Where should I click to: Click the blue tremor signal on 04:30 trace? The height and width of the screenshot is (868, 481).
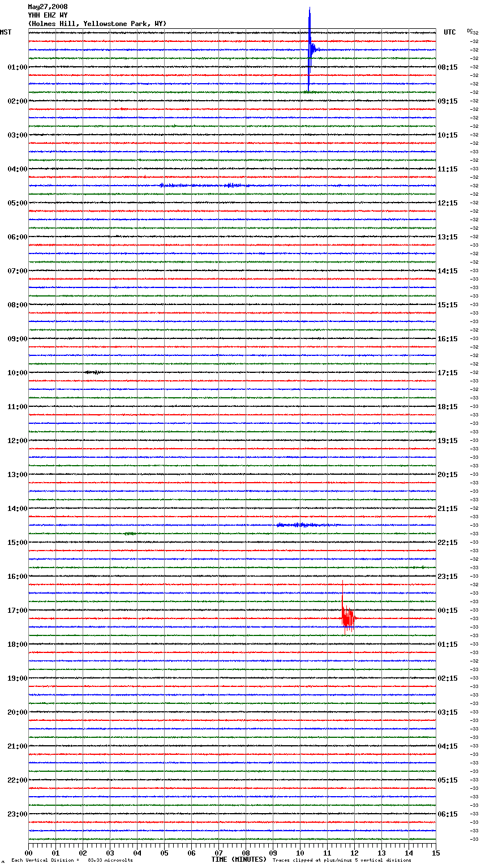click(204, 185)
